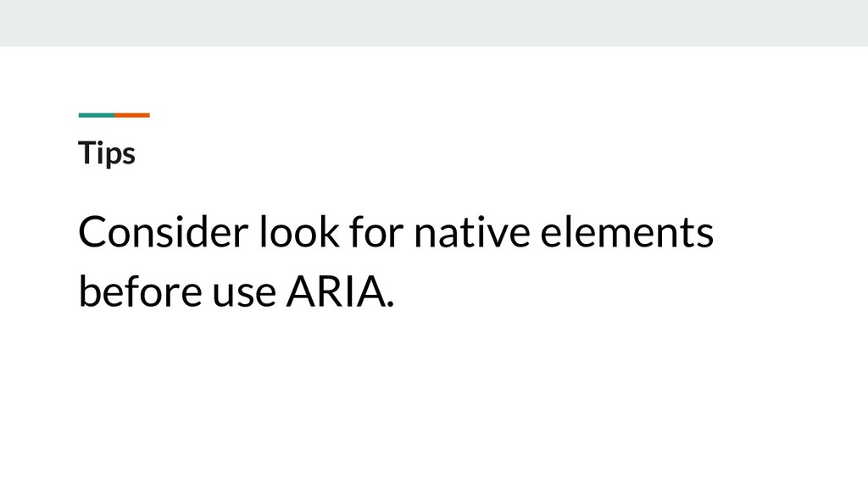Click the letter "T" in Tips
The image size is (868, 488).
coord(87,152)
